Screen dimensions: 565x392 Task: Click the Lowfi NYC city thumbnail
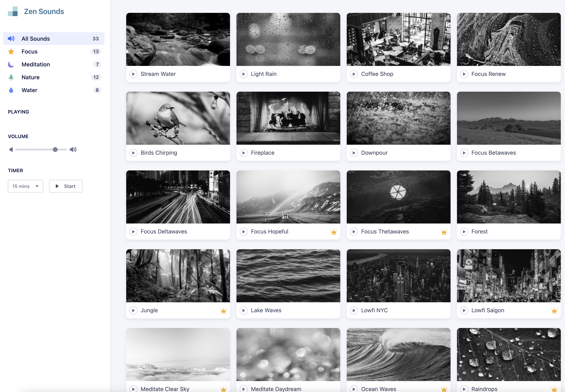(398, 276)
